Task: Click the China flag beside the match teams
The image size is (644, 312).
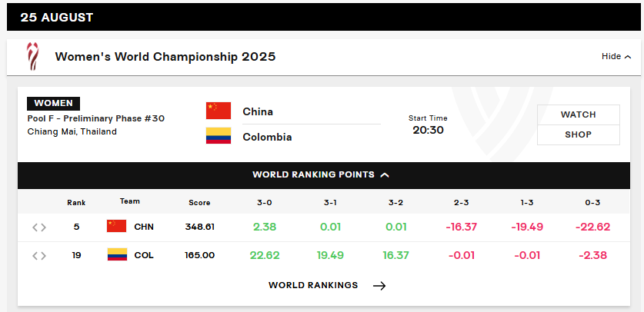Action: 219,111
